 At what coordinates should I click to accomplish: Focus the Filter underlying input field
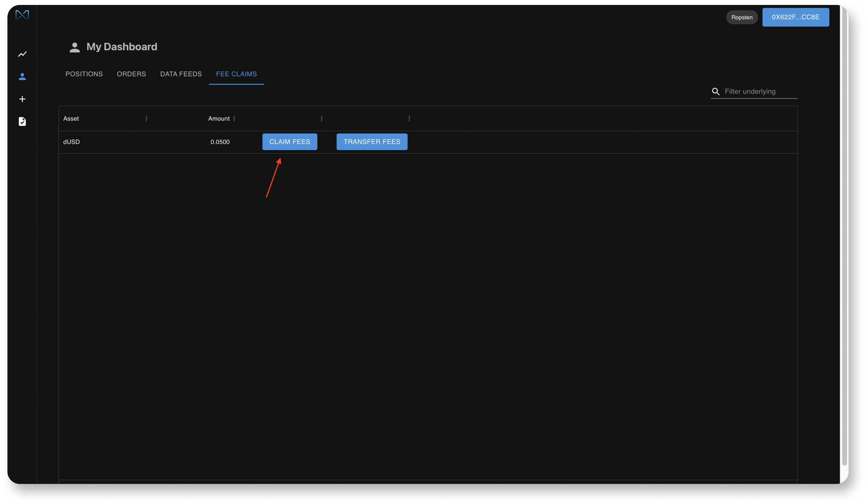pyautogui.click(x=760, y=92)
